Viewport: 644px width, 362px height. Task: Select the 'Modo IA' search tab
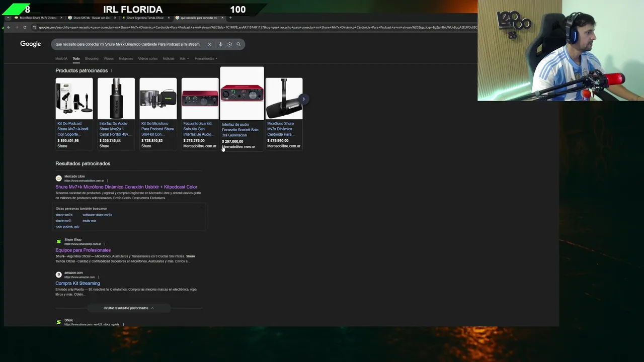click(x=61, y=59)
